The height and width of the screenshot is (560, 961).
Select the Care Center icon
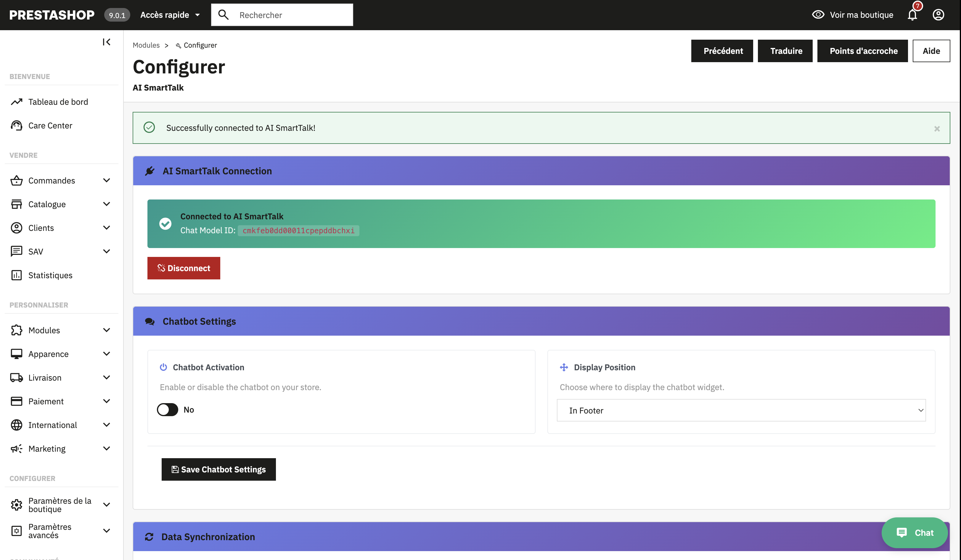pyautogui.click(x=17, y=125)
